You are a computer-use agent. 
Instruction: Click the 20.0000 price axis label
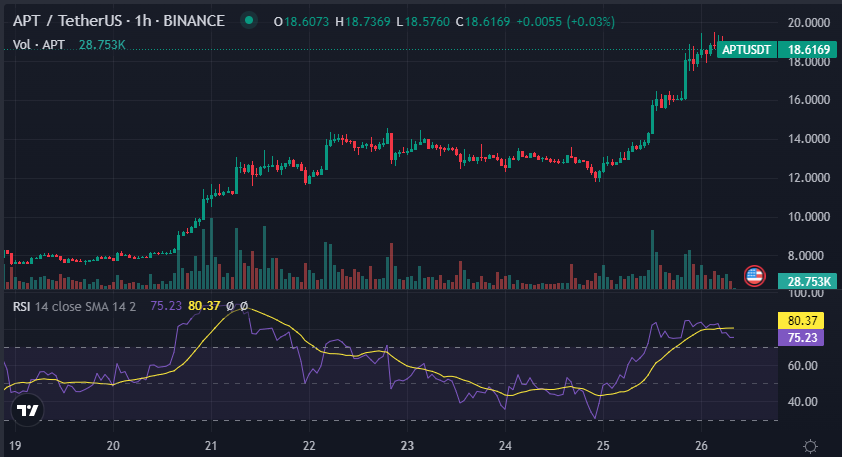pyautogui.click(x=809, y=23)
